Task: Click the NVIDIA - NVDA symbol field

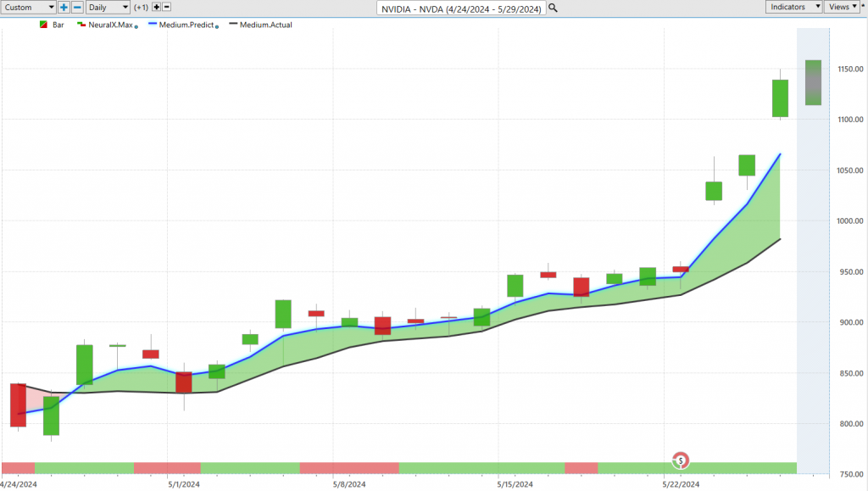Action: (461, 8)
